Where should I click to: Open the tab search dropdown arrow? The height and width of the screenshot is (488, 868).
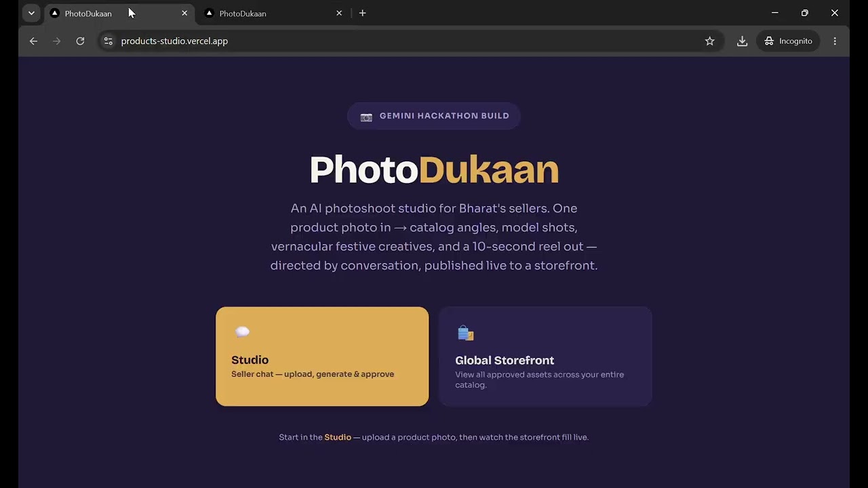[31, 13]
